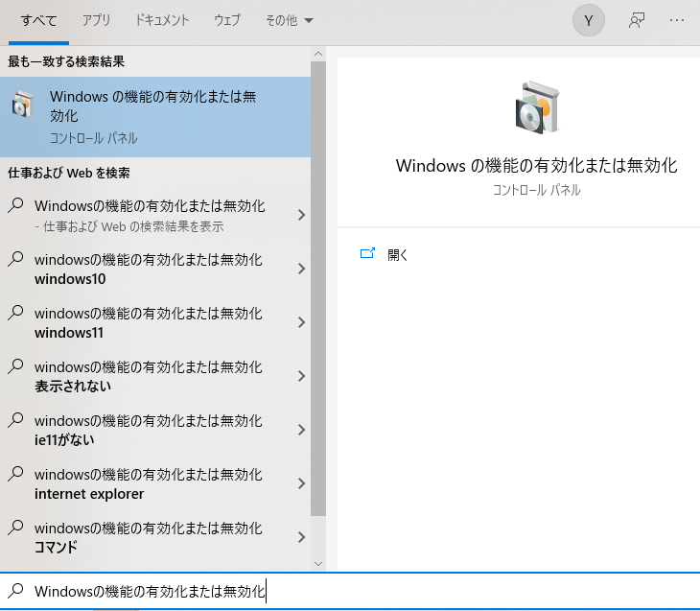Open the その他 dropdown
The width and height of the screenshot is (700, 611).
pos(290,20)
